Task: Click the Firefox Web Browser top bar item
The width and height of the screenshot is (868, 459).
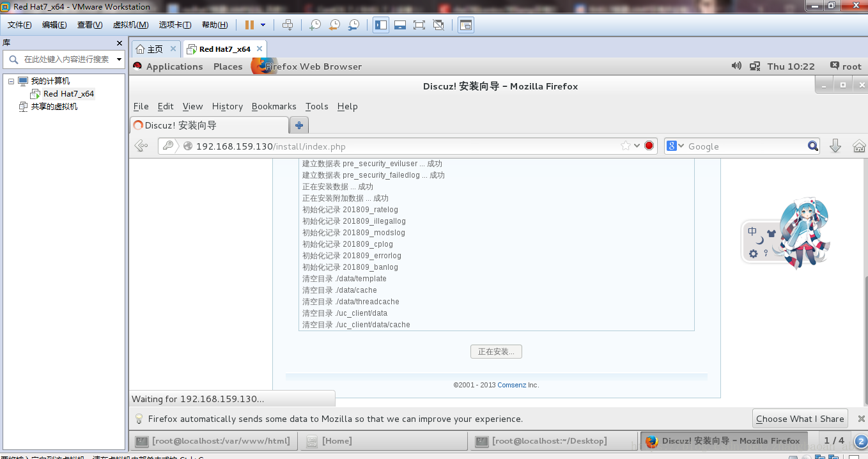Action: click(307, 66)
